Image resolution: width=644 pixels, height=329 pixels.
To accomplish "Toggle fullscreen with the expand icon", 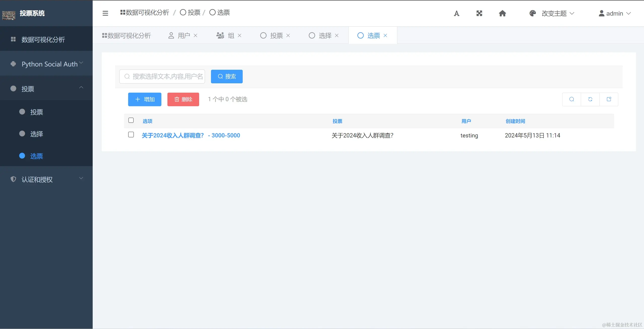I will point(479,13).
